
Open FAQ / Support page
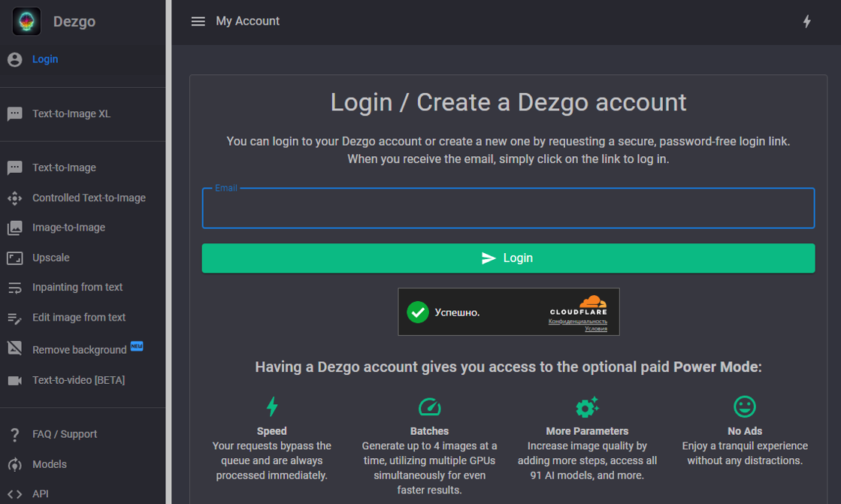(x=83, y=434)
